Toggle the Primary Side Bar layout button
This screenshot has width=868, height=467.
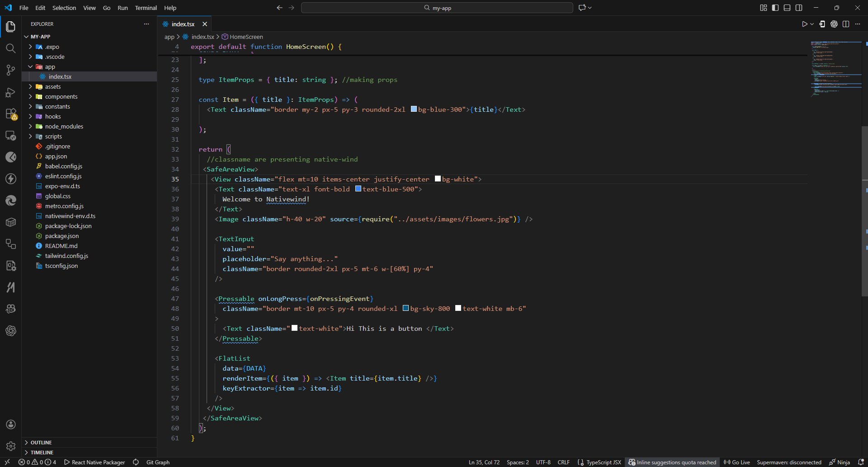pyautogui.click(x=775, y=8)
